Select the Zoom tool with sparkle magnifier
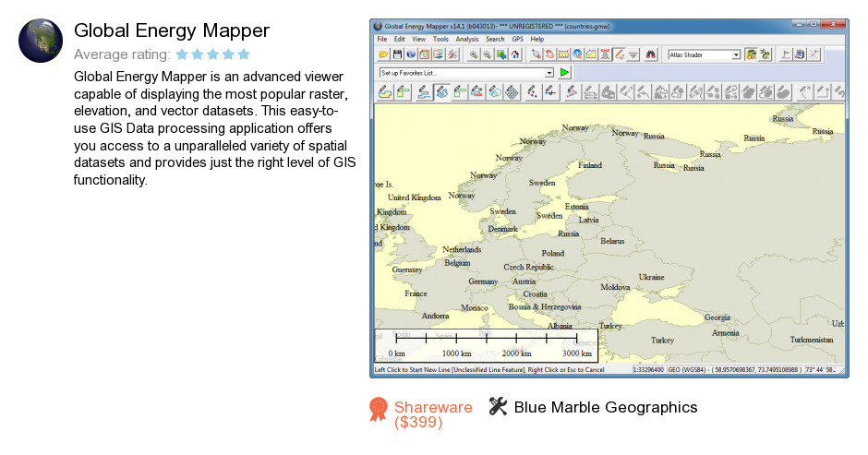The height and width of the screenshot is (455, 868). pos(536,54)
